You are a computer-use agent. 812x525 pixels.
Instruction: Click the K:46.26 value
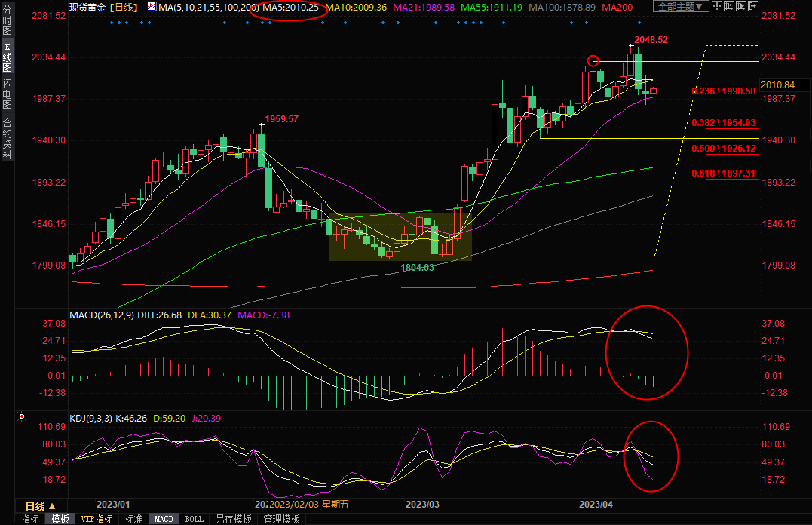pyautogui.click(x=131, y=418)
